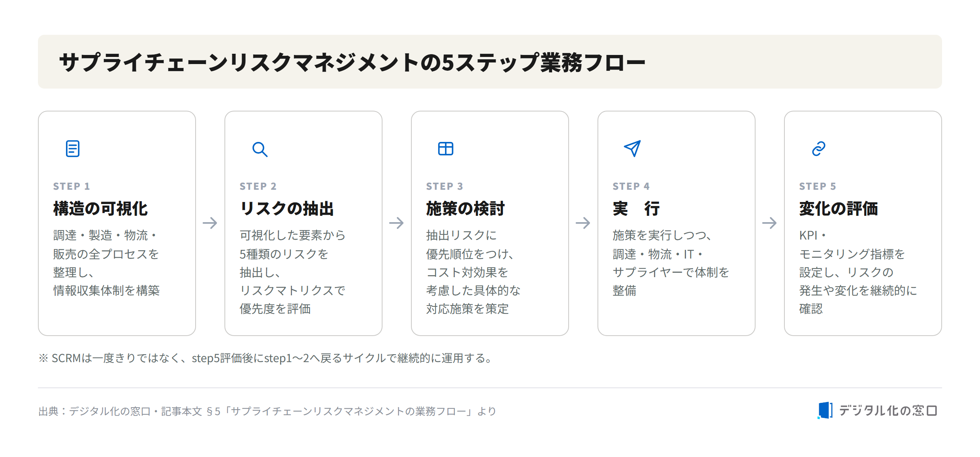Select the 構造の可視化 heading
The height and width of the screenshot is (457, 980).
pos(100,209)
